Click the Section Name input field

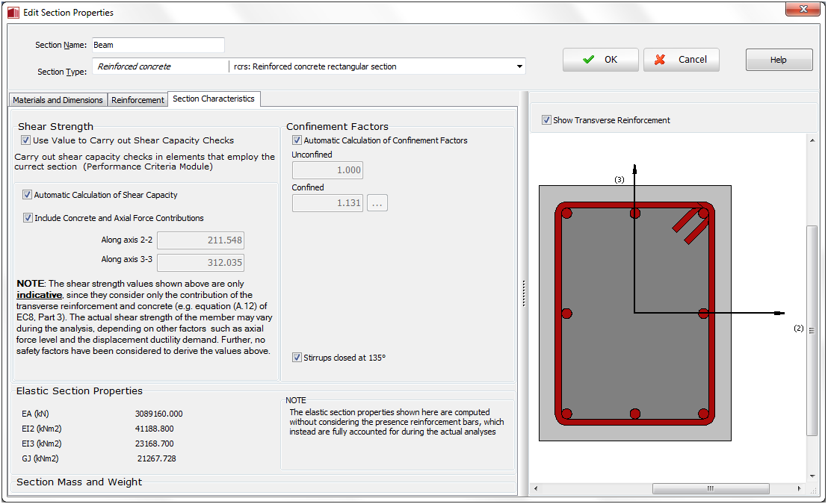tap(158, 45)
